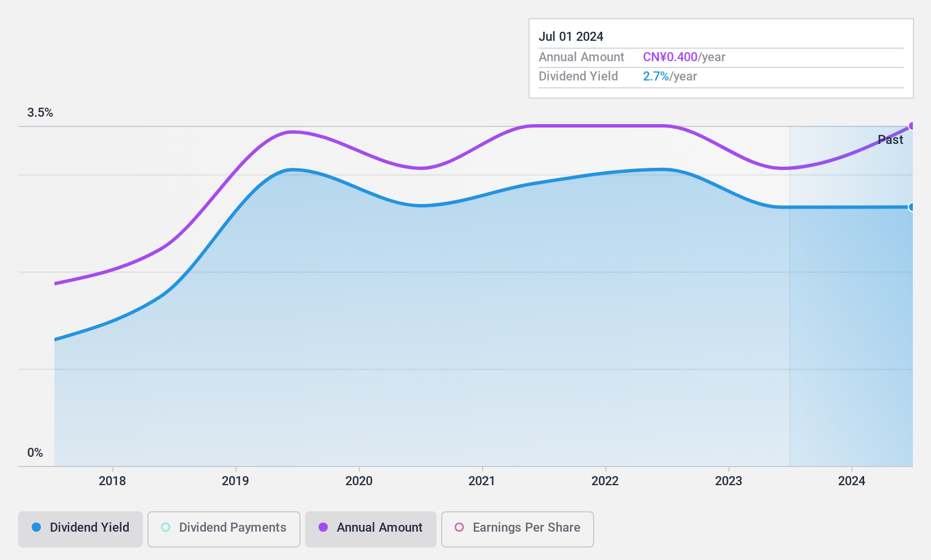
Task: Enable the Dividend Payments series
Action: click(x=224, y=529)
